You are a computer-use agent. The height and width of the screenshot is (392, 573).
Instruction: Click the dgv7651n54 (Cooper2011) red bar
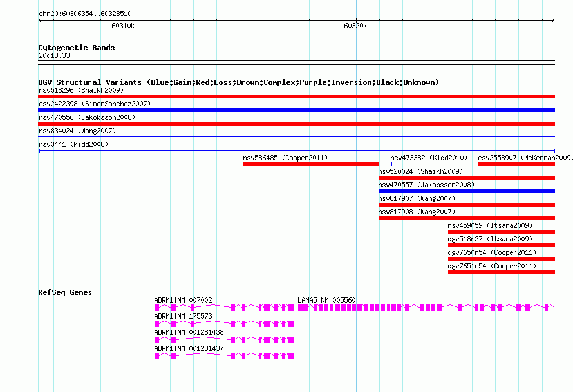502,272
